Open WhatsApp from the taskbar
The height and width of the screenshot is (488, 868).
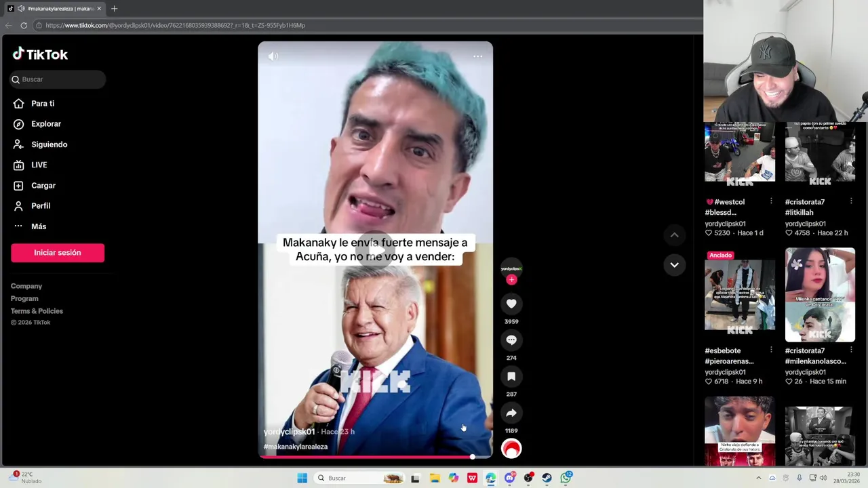(566, 478)
